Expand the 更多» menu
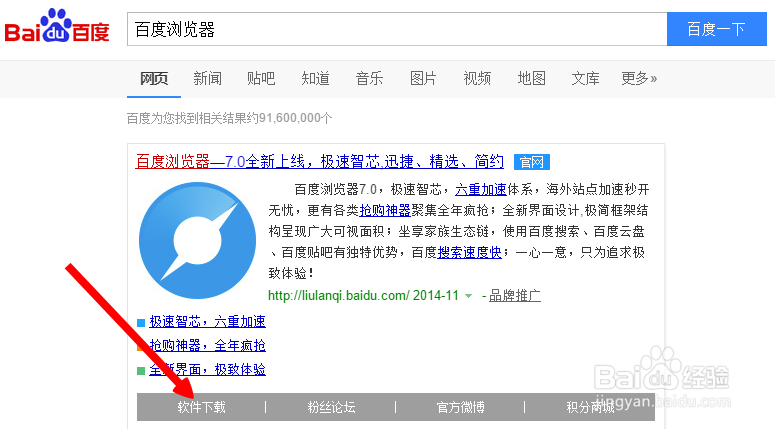Screen dimensions: 775x429 pos(639,79)
